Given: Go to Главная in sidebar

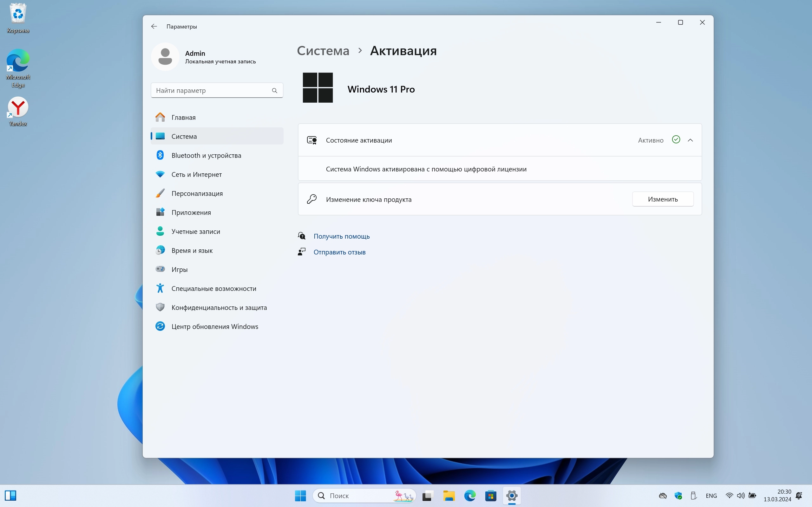Looking at the screenshot, I should [x=183, y=117].
